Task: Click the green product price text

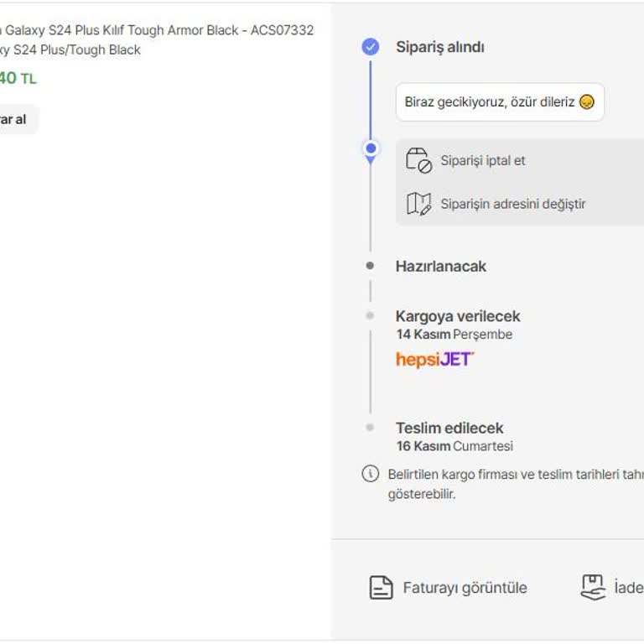Action: pos(17,79)
